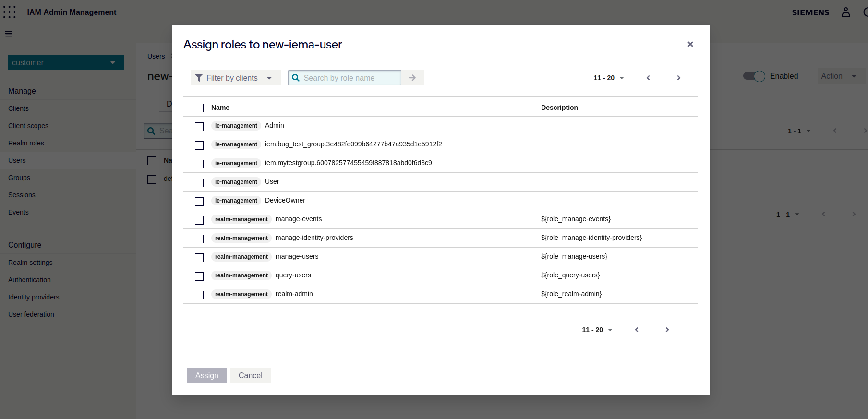Open the Filter by clients dropdown

pyautogui.click(x=235, y=78)
